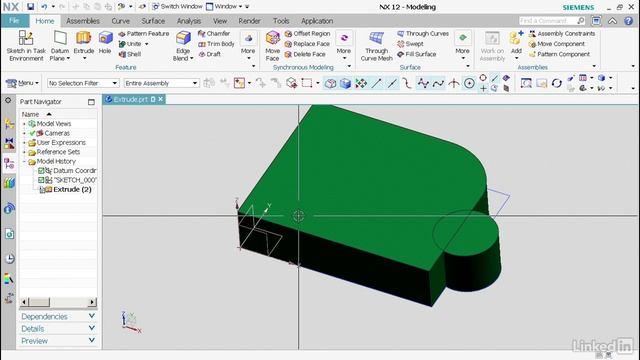Viewport: 640px width, 360px height.
Task: Toggle the Cameras green checkmark
Action: click(x=32, y=133)
